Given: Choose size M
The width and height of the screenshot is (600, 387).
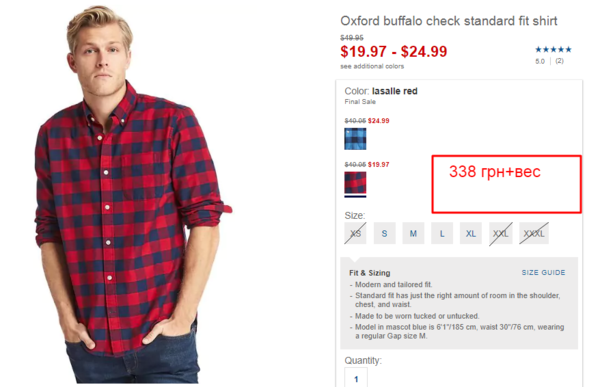Looking at the screenshot, I should point(413,233).
